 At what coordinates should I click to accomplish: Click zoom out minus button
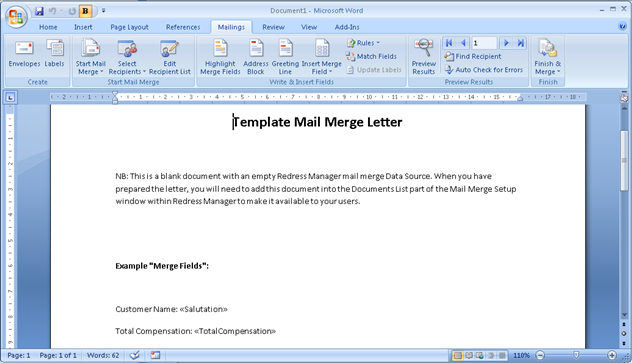(x=540, y=355)
